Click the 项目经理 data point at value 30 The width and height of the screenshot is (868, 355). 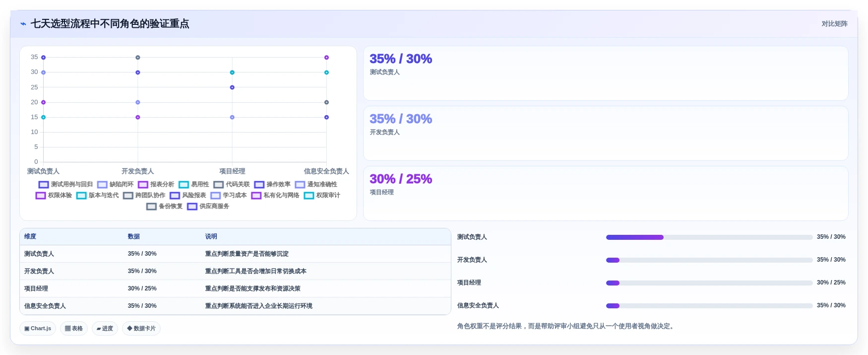[232, 72]
